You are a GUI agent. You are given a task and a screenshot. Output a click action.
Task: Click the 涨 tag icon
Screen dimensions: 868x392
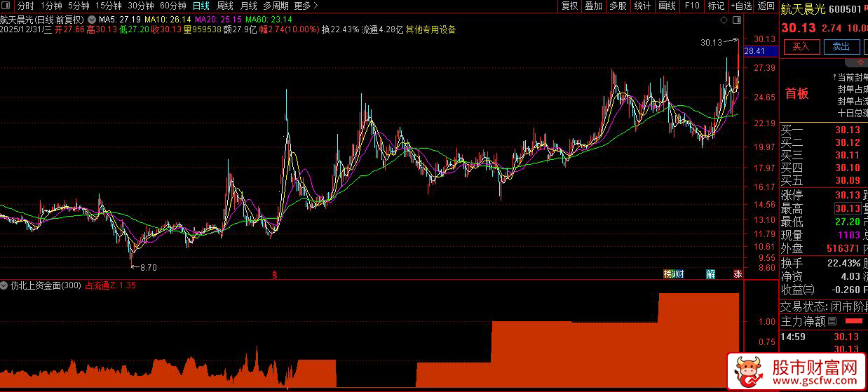tap(738, 273)
